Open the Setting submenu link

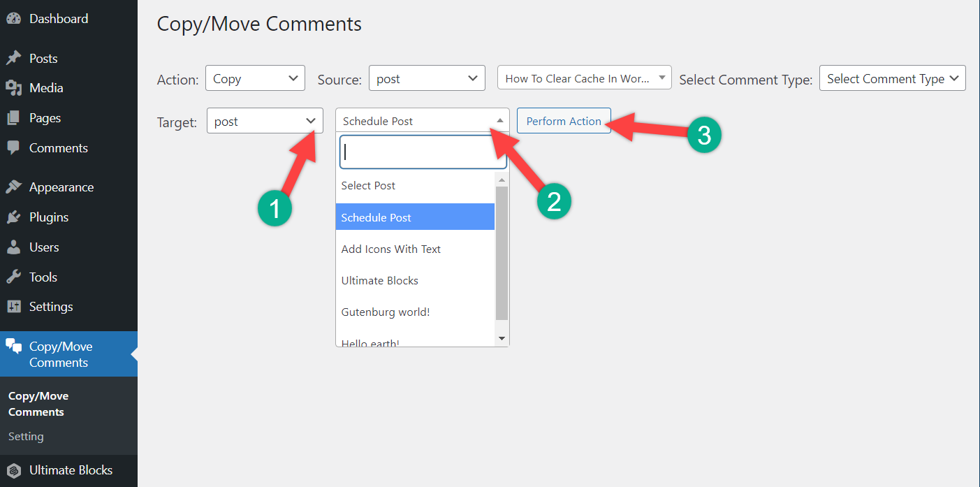point(26,437)
